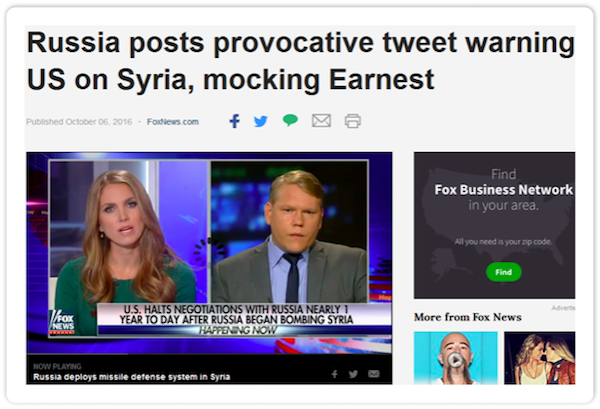Click the Fox News logo in video
The image size is (600, 409).
tap(62, 322)
